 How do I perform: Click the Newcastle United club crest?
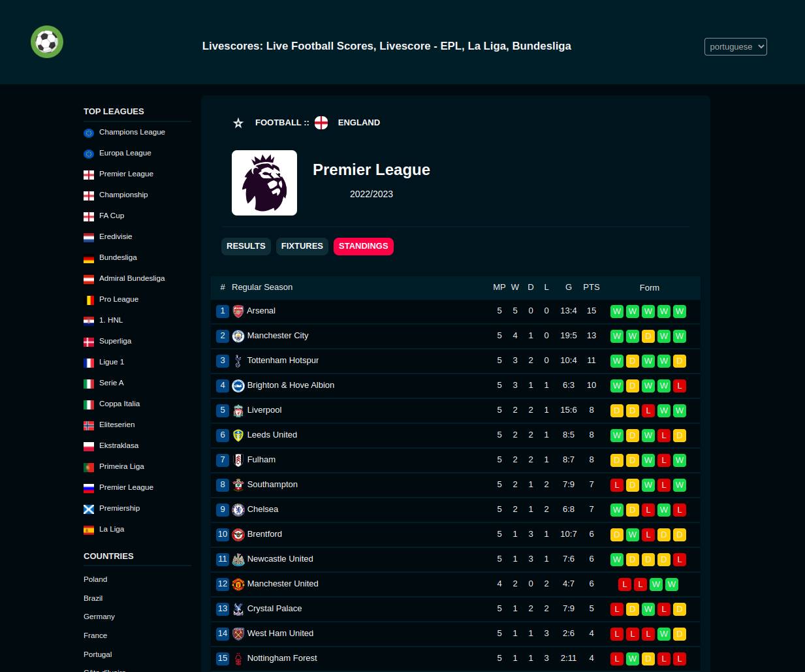(238, 559)
